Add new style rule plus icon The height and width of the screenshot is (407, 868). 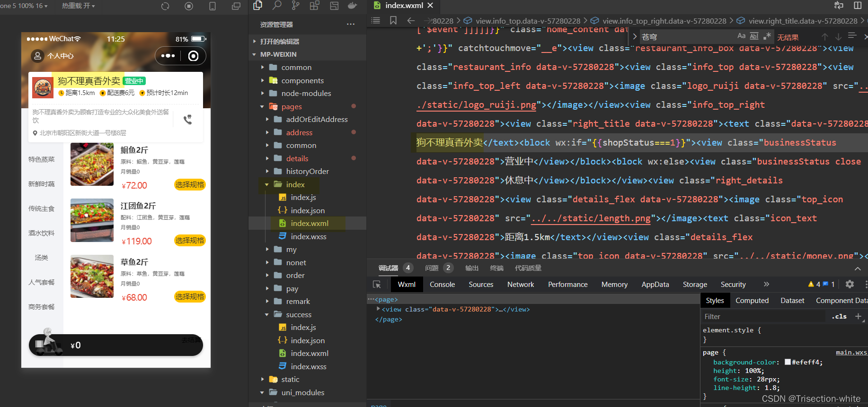tap(858, 316)
